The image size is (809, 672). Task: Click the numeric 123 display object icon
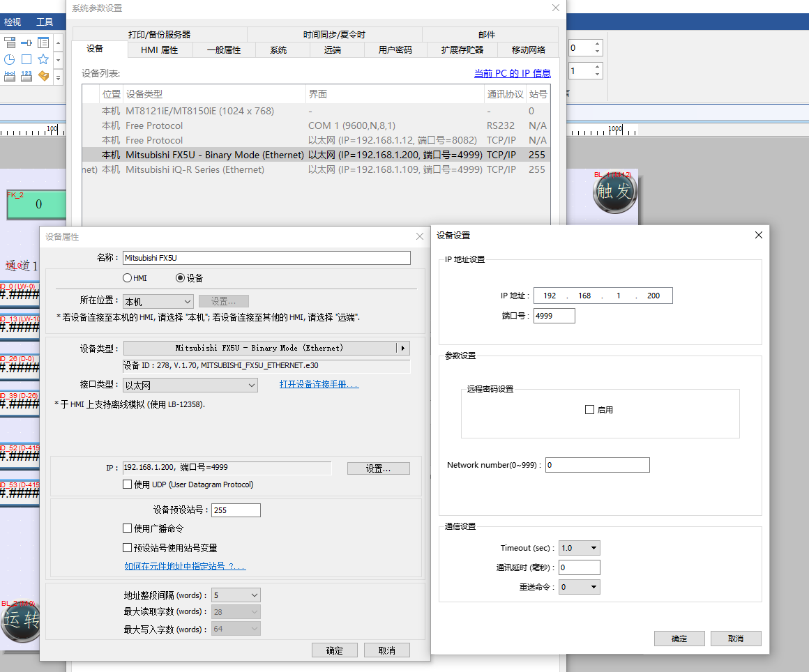pos(27,75)
